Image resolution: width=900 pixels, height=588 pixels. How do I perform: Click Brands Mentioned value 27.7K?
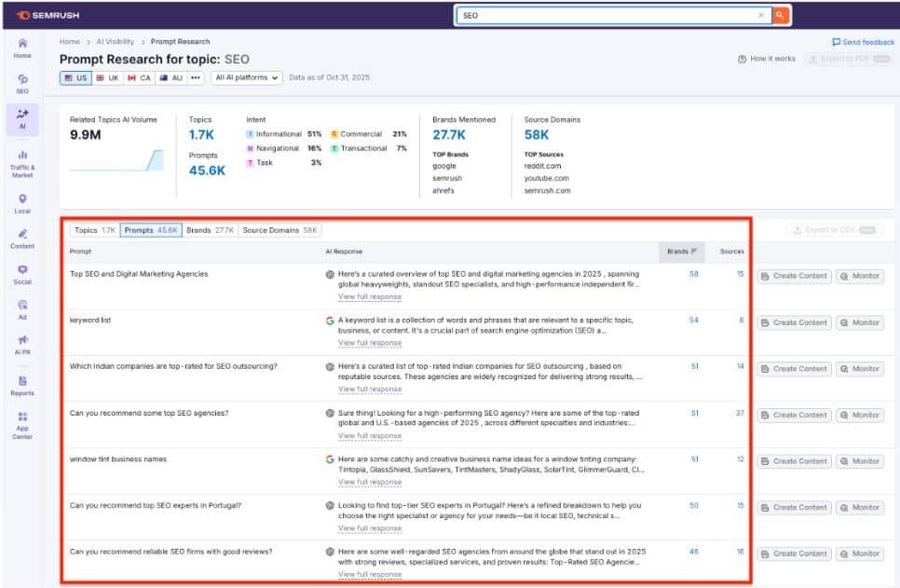pos(449,135)
